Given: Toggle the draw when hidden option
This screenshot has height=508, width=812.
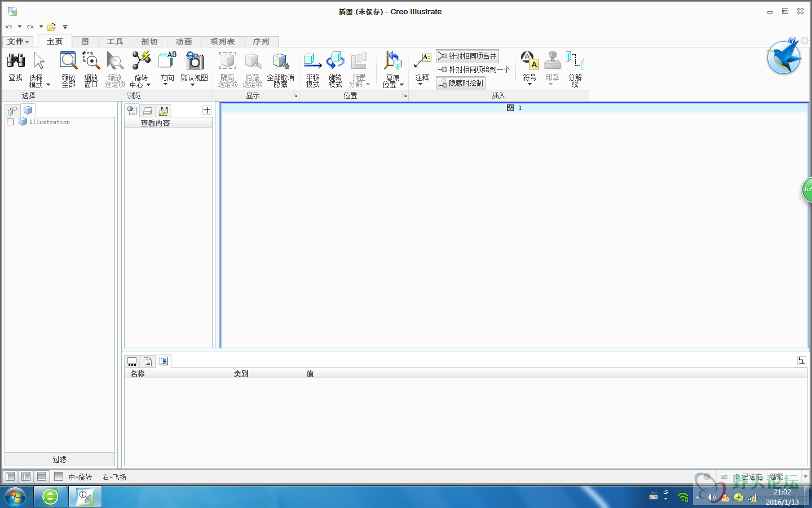Looking at the screenshot, I should (x=461, y=83).
